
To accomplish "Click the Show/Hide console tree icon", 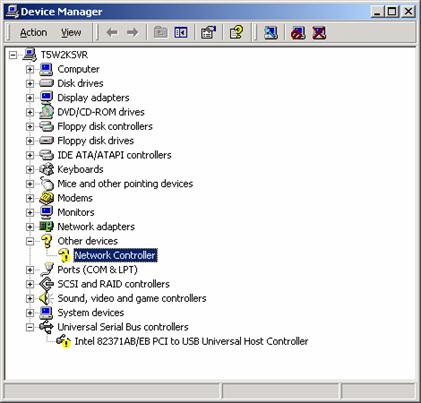I will [181, 33].
